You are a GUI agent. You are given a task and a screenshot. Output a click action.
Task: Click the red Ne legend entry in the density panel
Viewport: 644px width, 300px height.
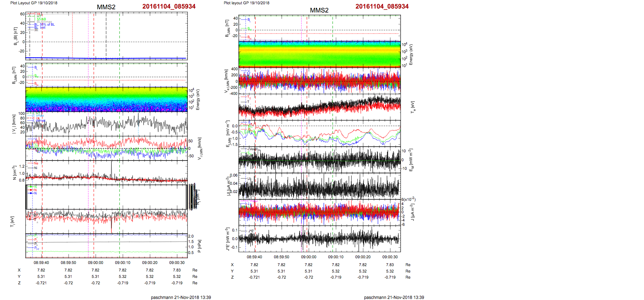(36, 163)
